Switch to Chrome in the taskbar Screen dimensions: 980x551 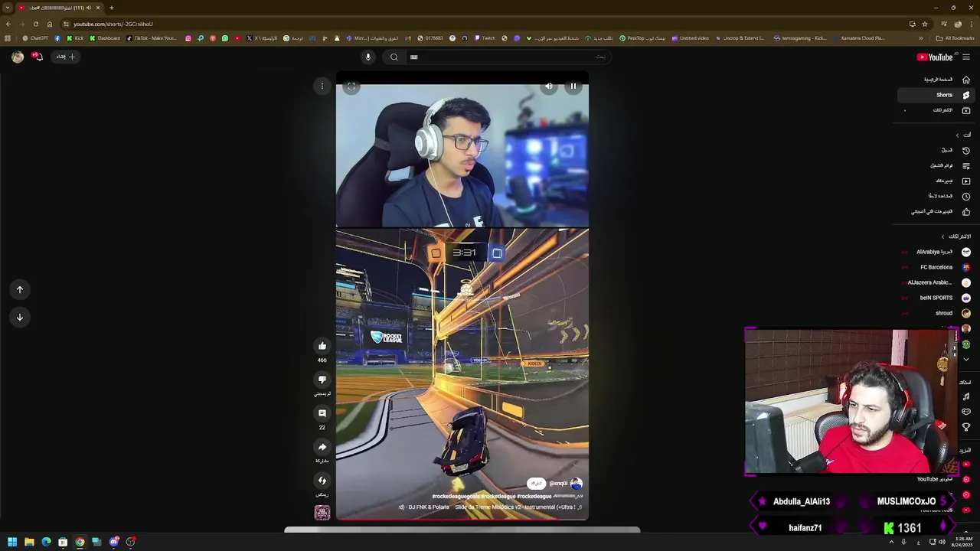80,542
